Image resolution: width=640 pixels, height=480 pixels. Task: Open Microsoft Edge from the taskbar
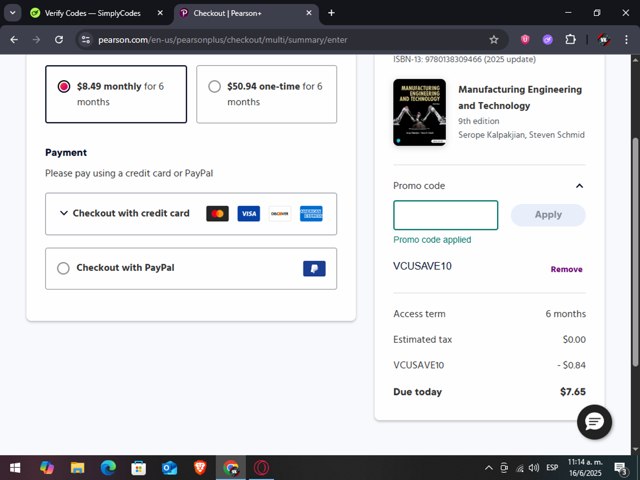108,468
